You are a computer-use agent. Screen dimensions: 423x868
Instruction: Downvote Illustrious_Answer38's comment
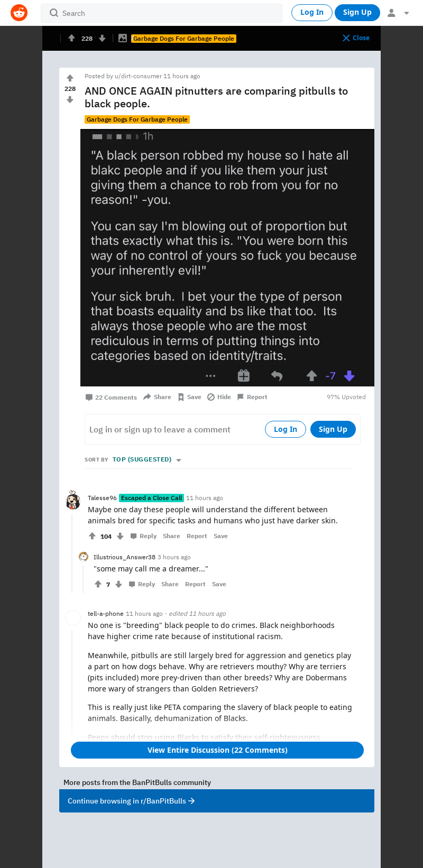pyautogui.click(x=118, y=584)
